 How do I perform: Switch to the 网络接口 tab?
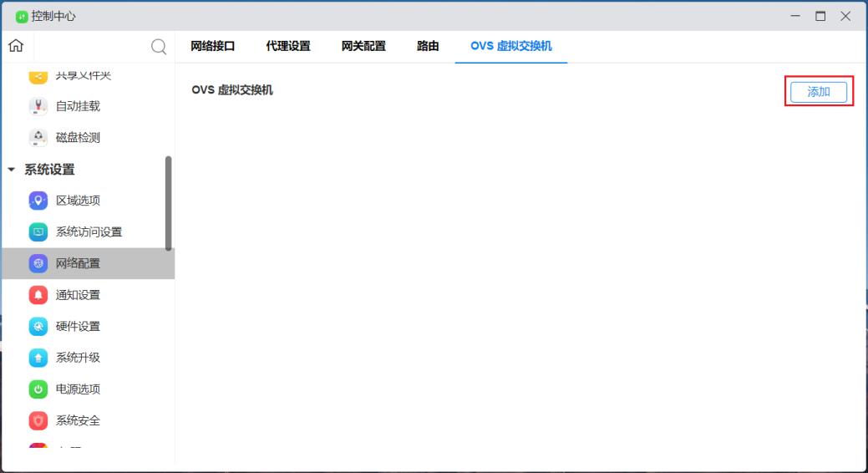213,47
